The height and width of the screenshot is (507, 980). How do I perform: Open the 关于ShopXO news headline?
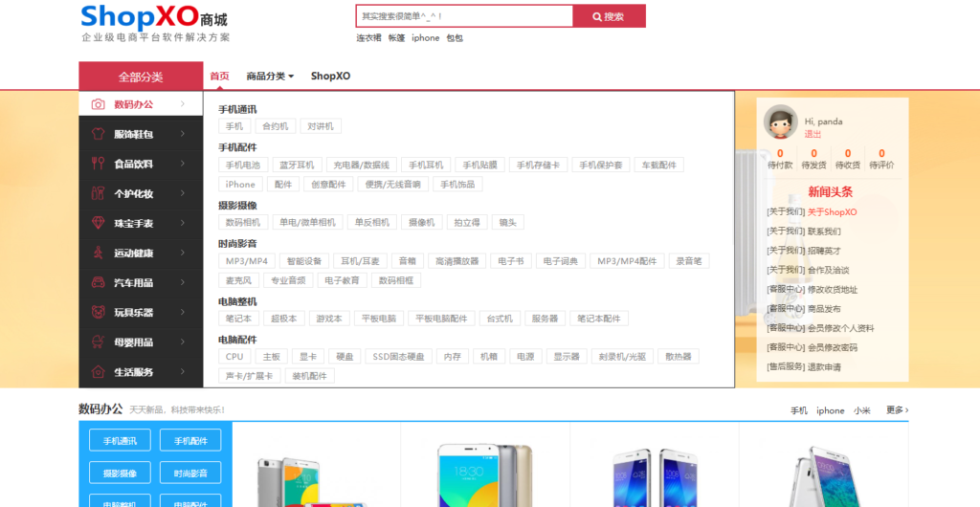(x=832, y=212)
